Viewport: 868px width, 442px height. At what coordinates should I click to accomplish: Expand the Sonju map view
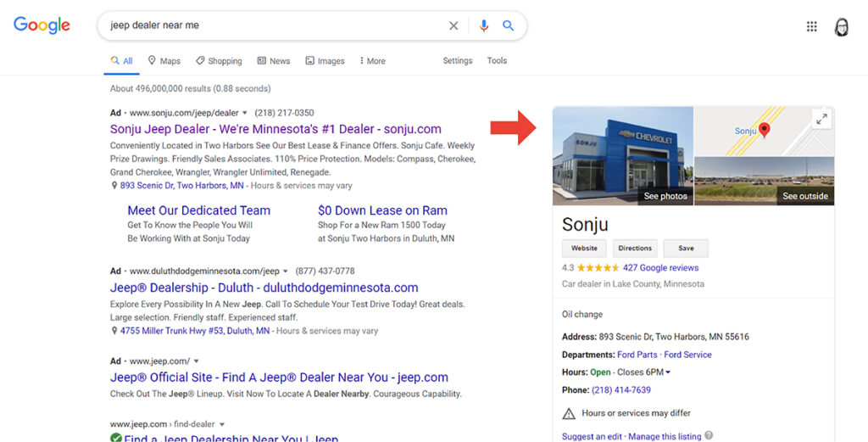pos(822,118)
